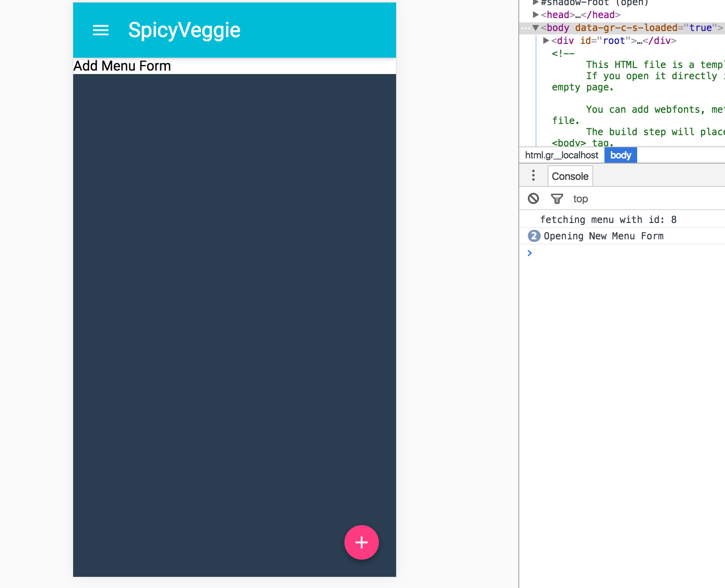Open the top frame context dropdown
Image resolution: width=725 pixels, height=588 pixels.
pos(580,198)
